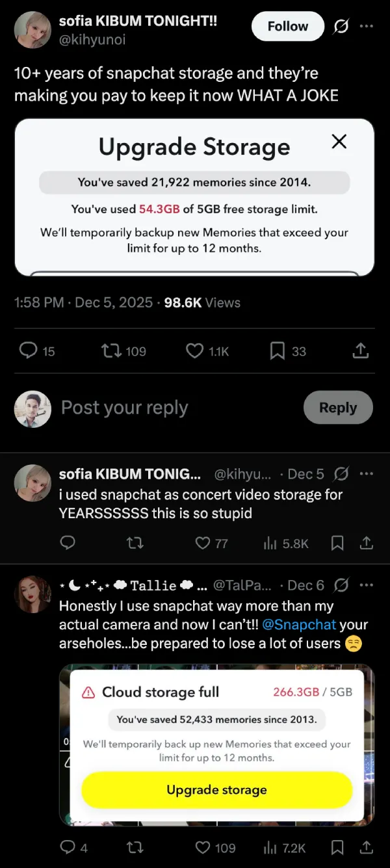The height and width of the screenshot is (868, 390).
Task: Open the @Snapchat mention link
Action: 320,623
